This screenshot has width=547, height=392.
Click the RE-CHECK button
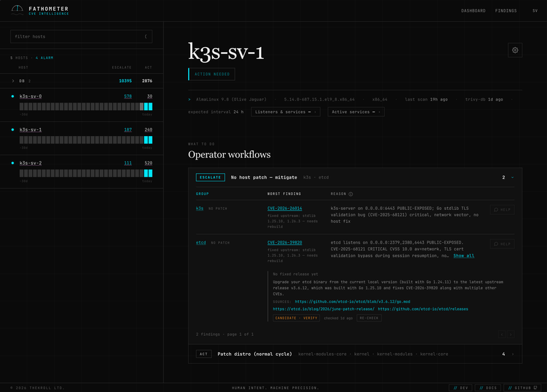pos(369,318)
